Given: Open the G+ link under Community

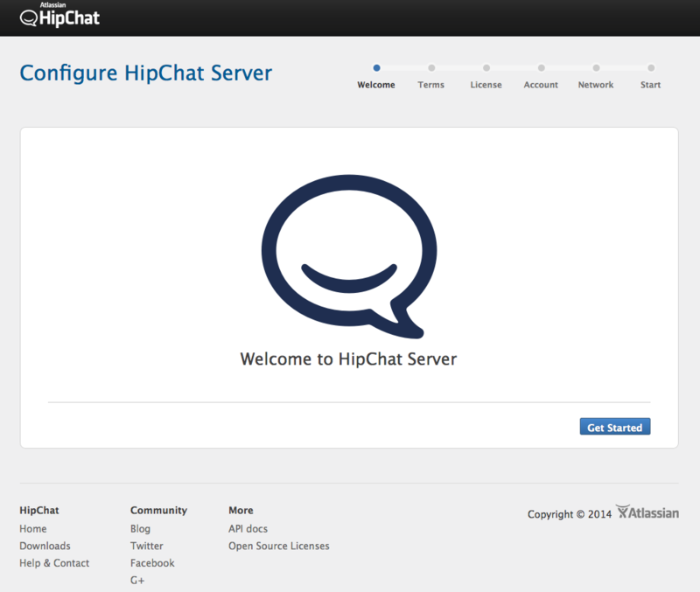Looking at the screenshot, I should (x=137, y=581).
